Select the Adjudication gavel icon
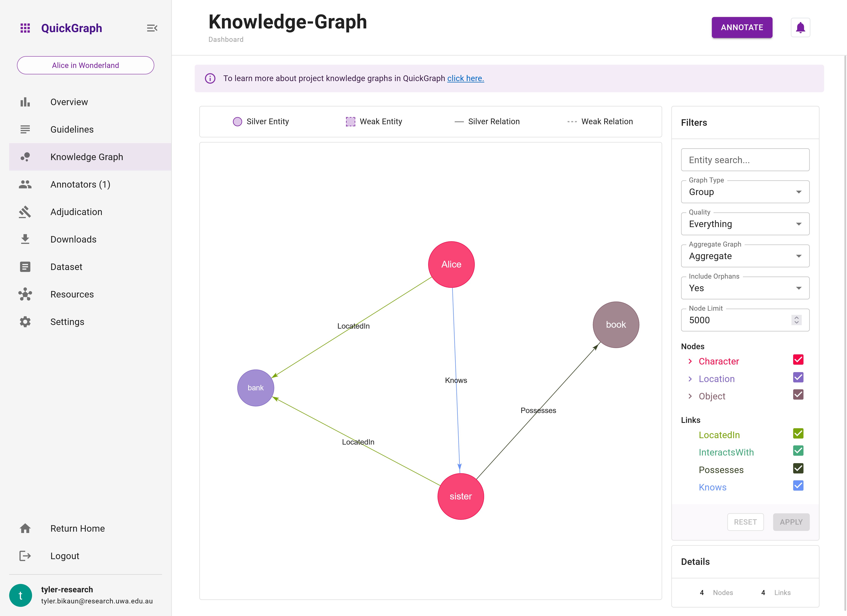Screen dimensions: 847x616 tap(25, 212)
